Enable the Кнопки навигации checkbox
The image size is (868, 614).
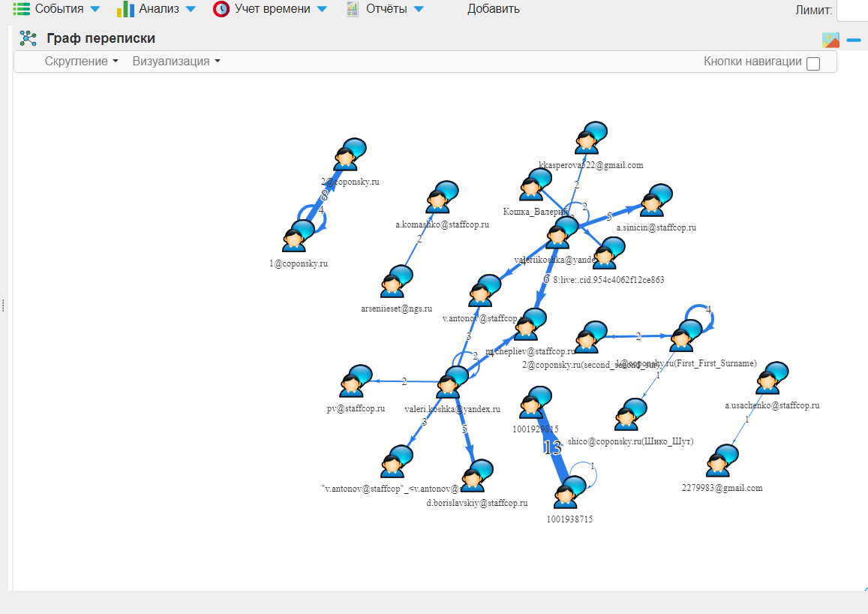point(812,64)
